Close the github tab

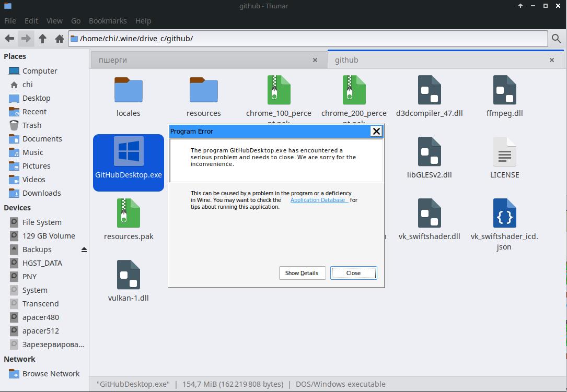[x=552, y=61]
